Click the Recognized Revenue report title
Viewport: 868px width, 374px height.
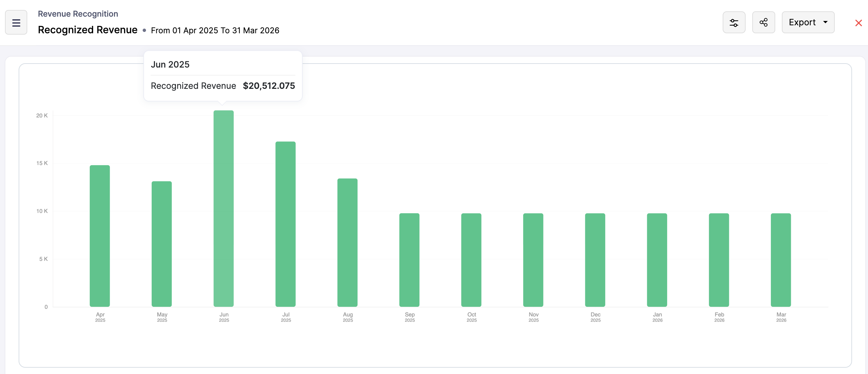[87, 30]
